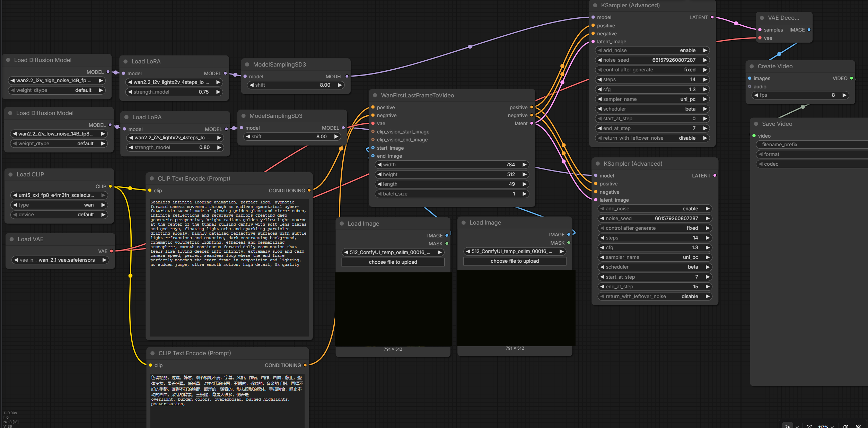Click the fit-view icon in canvas toolbar
Screen dimensions: 868x428
point(809,426)
